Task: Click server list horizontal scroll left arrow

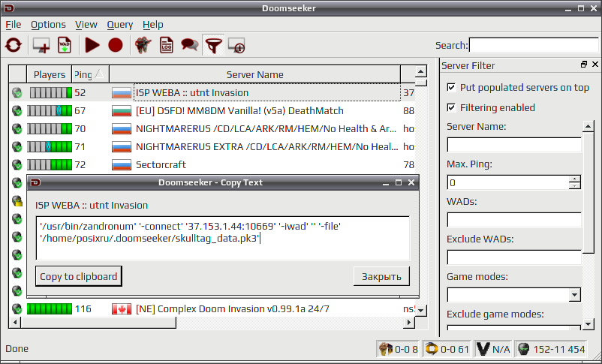Action: [15, 322]
